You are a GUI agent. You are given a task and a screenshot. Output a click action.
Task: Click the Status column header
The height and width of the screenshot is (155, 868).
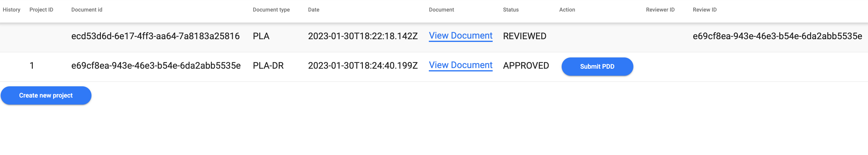coord(511,10)
